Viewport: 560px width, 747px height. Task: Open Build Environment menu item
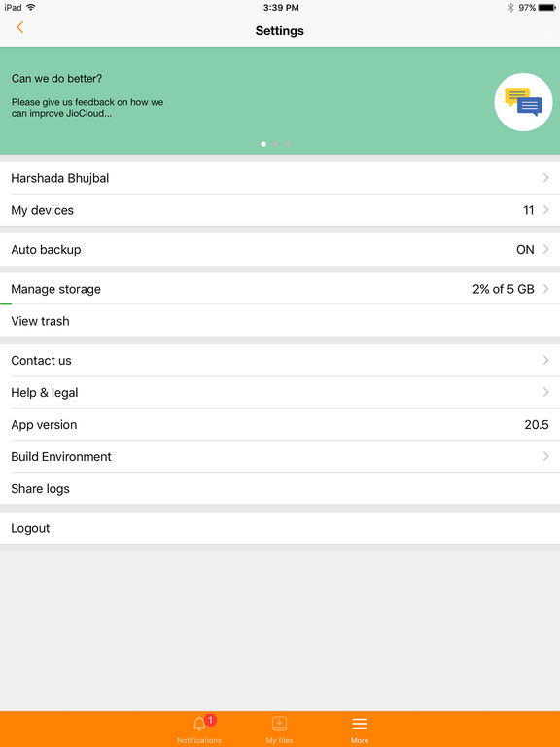coord(280,456)
